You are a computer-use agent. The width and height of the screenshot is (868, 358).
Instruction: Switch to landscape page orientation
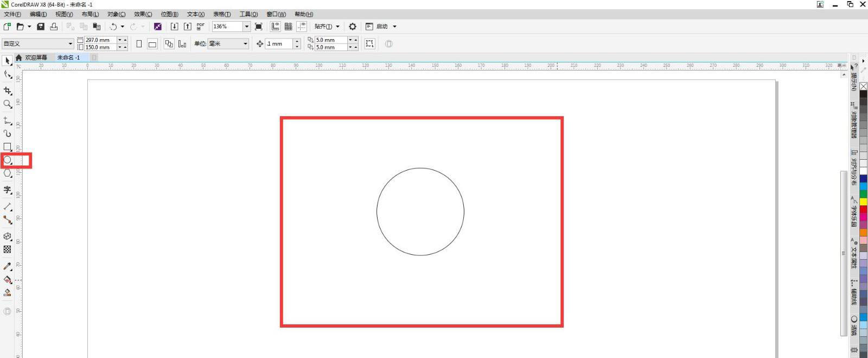(x=152, y=44)
